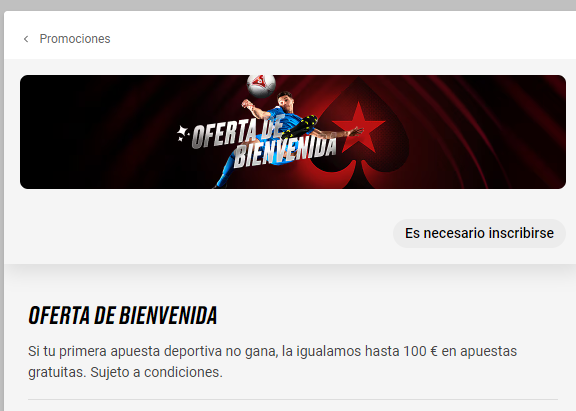Click the gray backdrop strip above the panel
576x411 pixels.
click(288, 5)
